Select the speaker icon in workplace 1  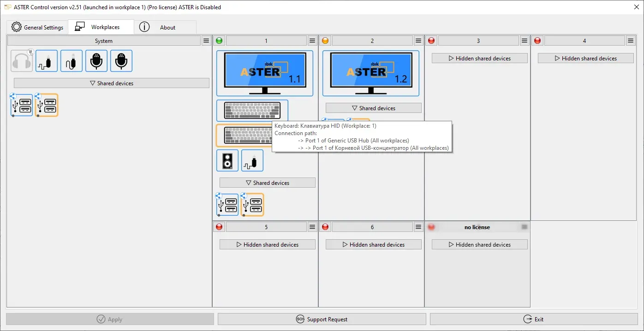227,160
